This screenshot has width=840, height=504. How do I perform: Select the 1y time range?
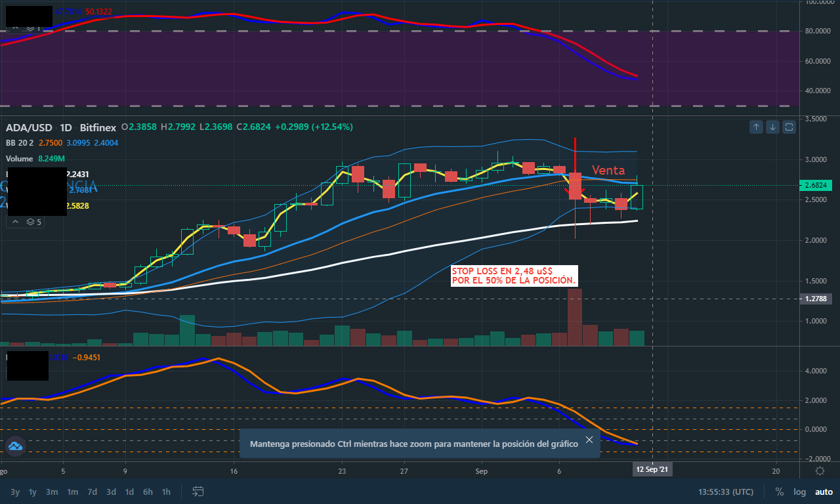(x=33, y=492)
